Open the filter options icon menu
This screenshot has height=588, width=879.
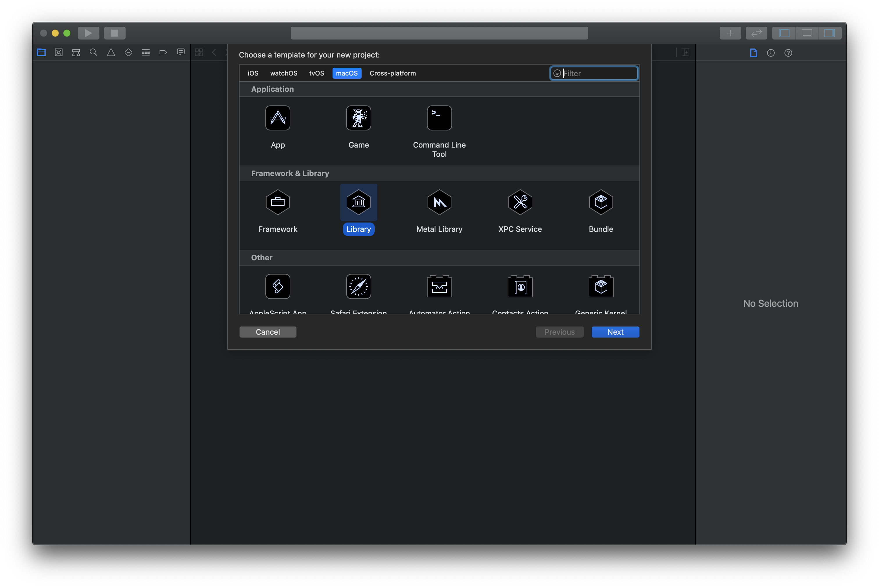[x=557, y=73]
